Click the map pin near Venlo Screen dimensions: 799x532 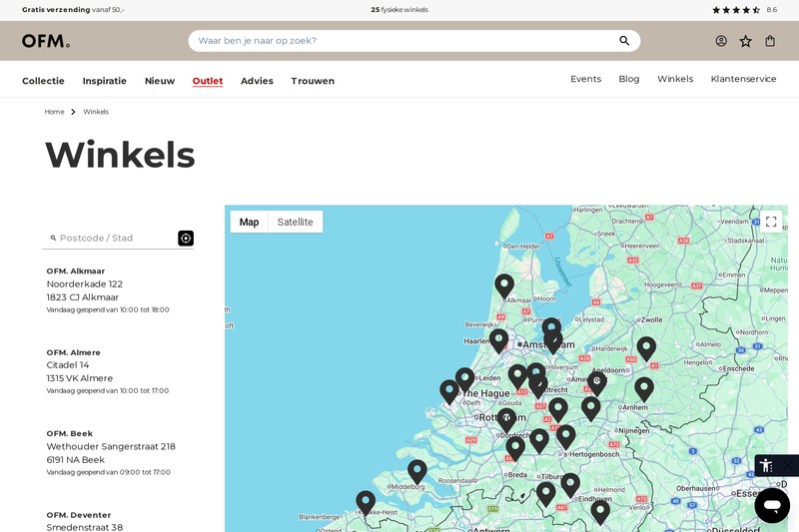600,511
